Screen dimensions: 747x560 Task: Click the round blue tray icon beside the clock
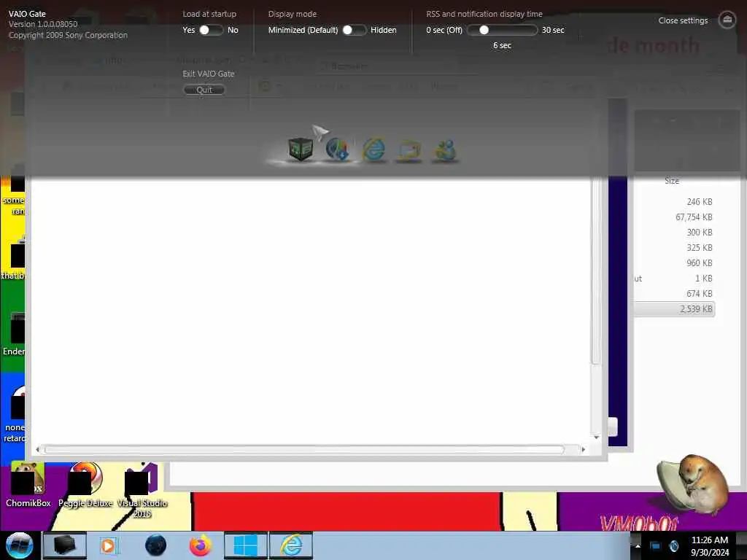[674, 545]
